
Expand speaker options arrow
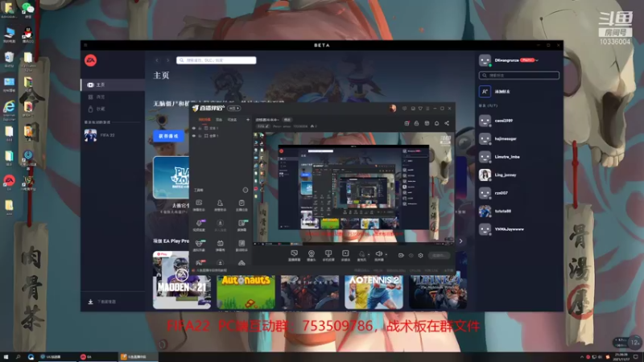coord(386,254)
